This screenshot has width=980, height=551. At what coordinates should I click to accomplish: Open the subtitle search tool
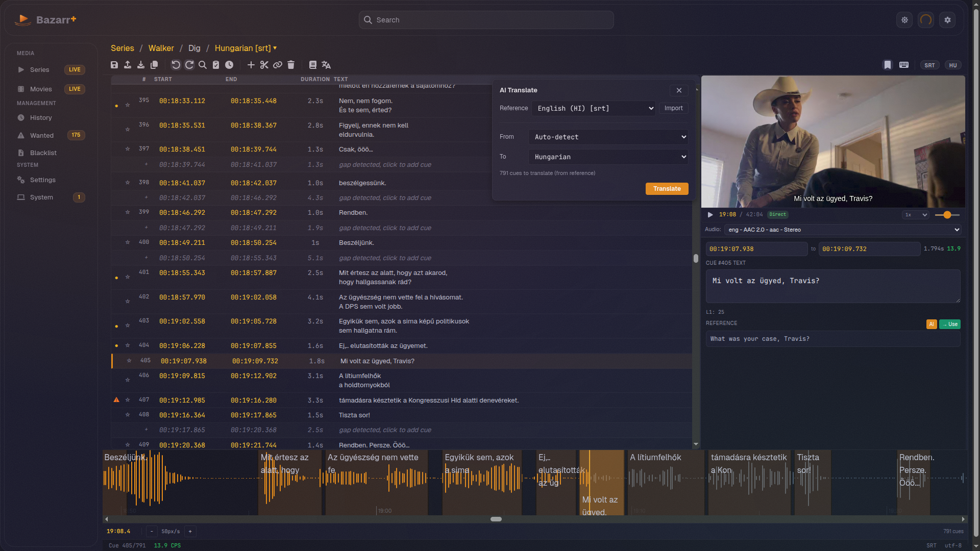(x=203, y=65)
